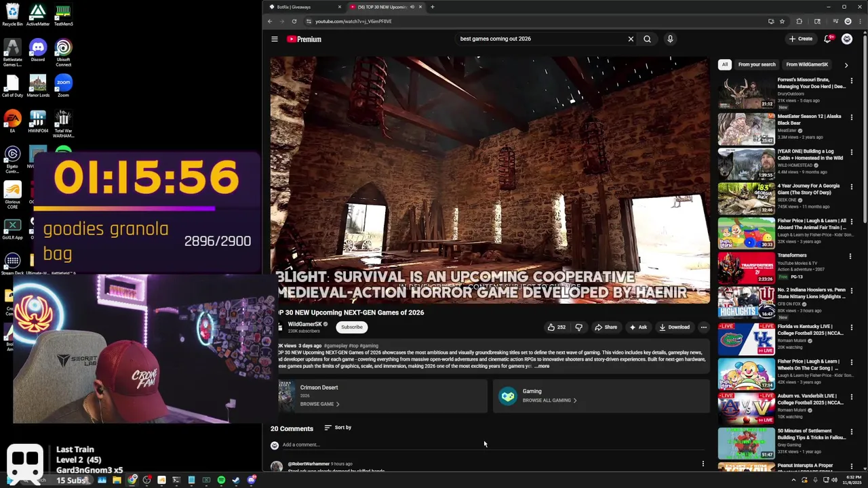Click the #gameplay hashtag

pos(336,346)
